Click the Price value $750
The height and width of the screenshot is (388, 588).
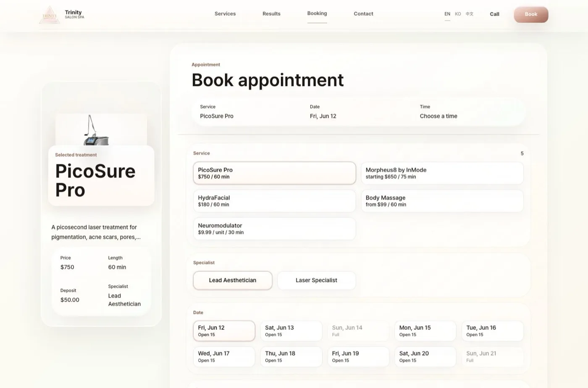point(67,267)
